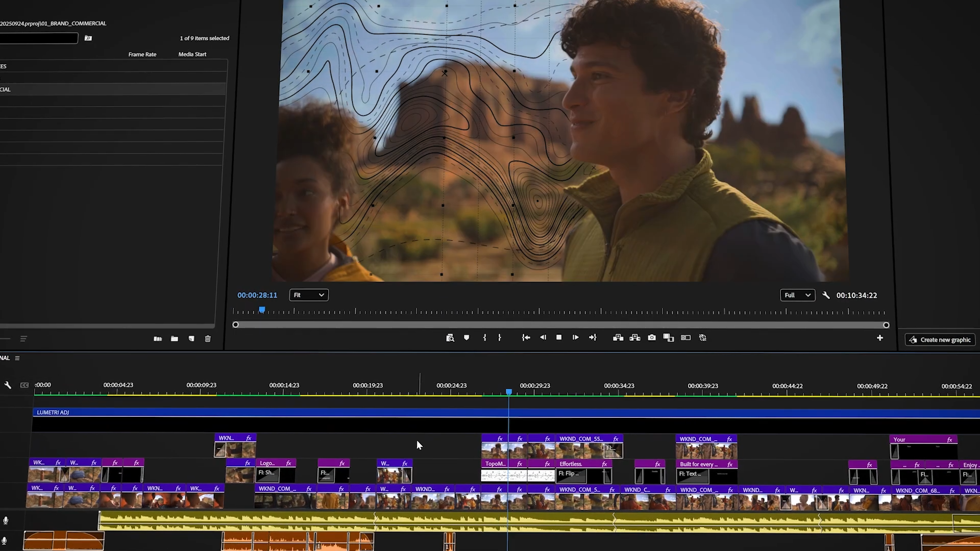Image resolution: width=980 pixels, height=551 pixels.
Task: Open the Fit zoom level dropdown
Action: click(x=309, y=295)
